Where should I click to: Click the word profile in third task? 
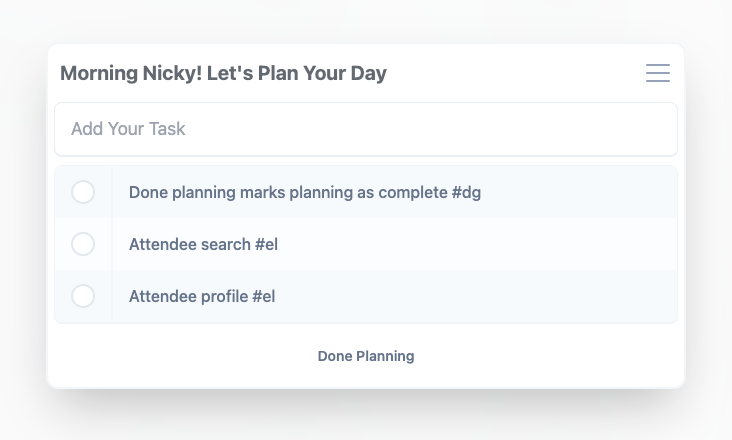[x=223, y=296]
